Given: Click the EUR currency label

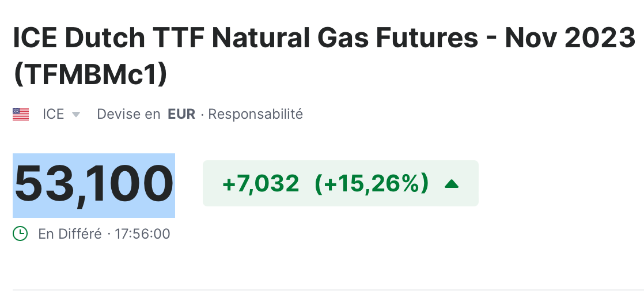Looking at the screenshot, I should 181,114.
